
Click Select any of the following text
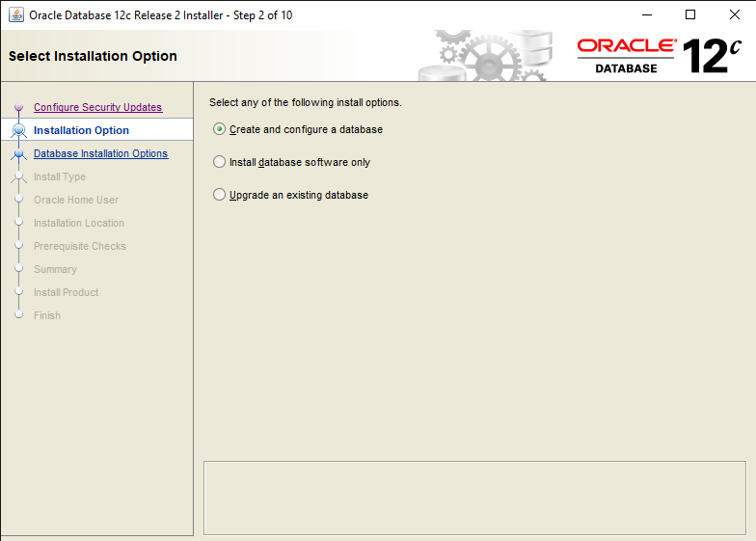[305, 102]
